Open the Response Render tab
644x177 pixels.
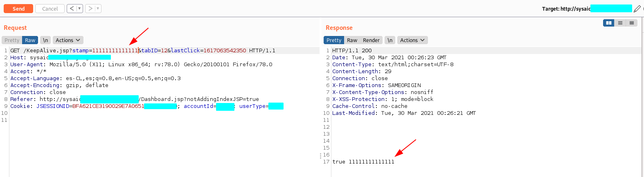(371, 40)
